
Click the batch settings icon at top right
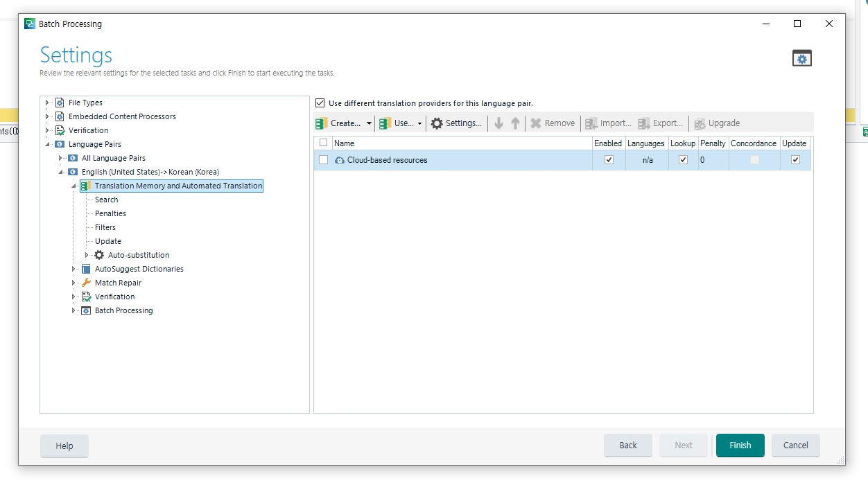point(801,59)
